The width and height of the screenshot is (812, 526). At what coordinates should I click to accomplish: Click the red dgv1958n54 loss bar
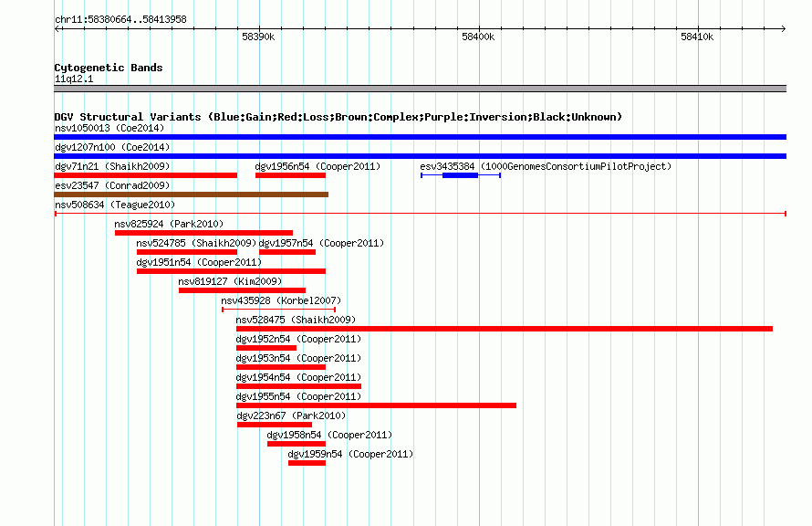coord(297,444)
